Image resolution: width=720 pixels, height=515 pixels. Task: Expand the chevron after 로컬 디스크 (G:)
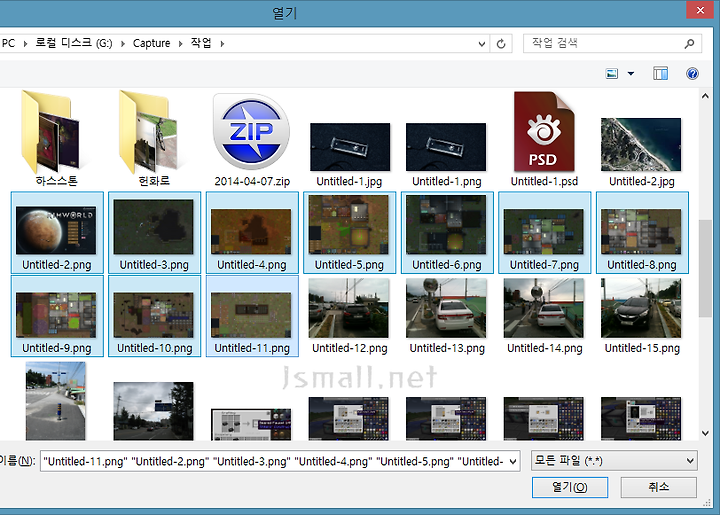[x=123, y=44]
